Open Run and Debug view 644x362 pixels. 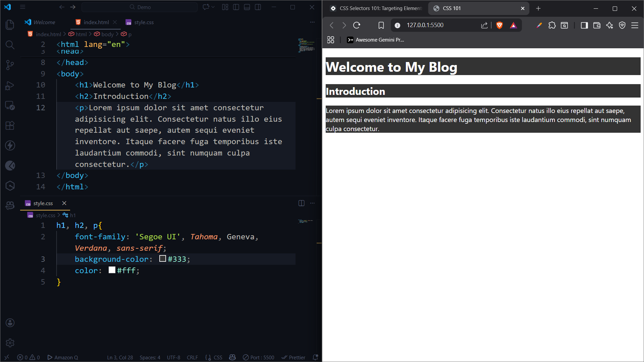[x=10, y=86]
